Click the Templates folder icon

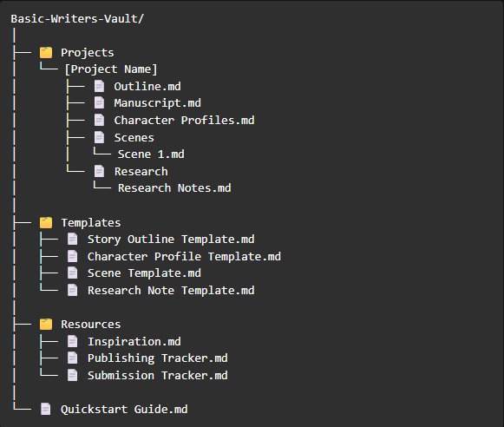point(46,222)
